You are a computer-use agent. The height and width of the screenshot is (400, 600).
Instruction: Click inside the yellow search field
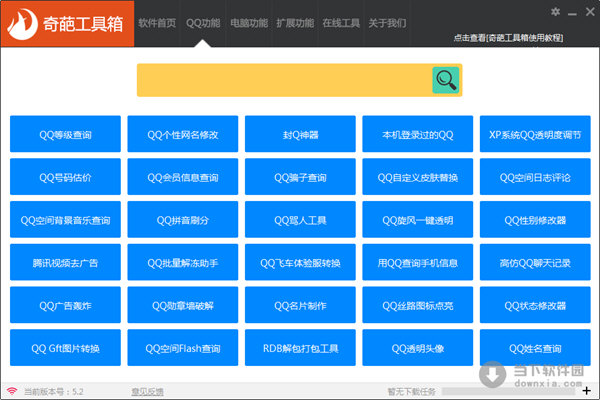[x=284, y=80]
